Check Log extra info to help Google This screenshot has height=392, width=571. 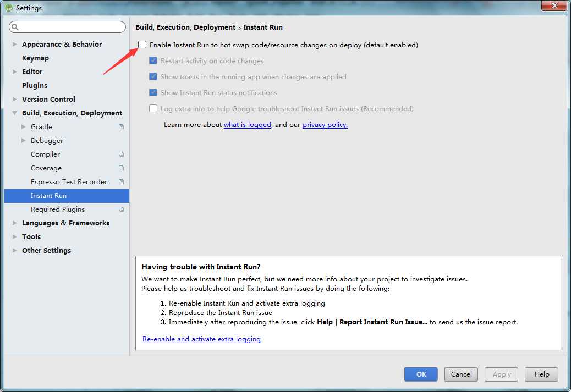153,108
